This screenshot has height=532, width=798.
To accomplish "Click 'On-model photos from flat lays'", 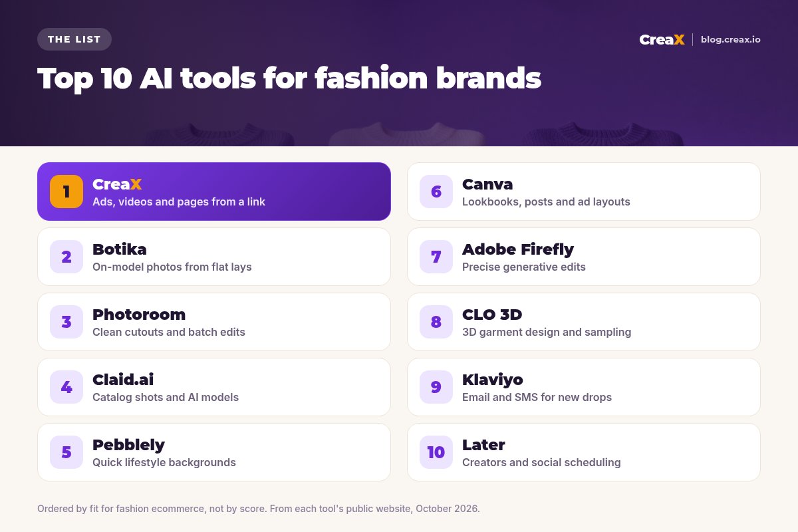I will point(172,267).
